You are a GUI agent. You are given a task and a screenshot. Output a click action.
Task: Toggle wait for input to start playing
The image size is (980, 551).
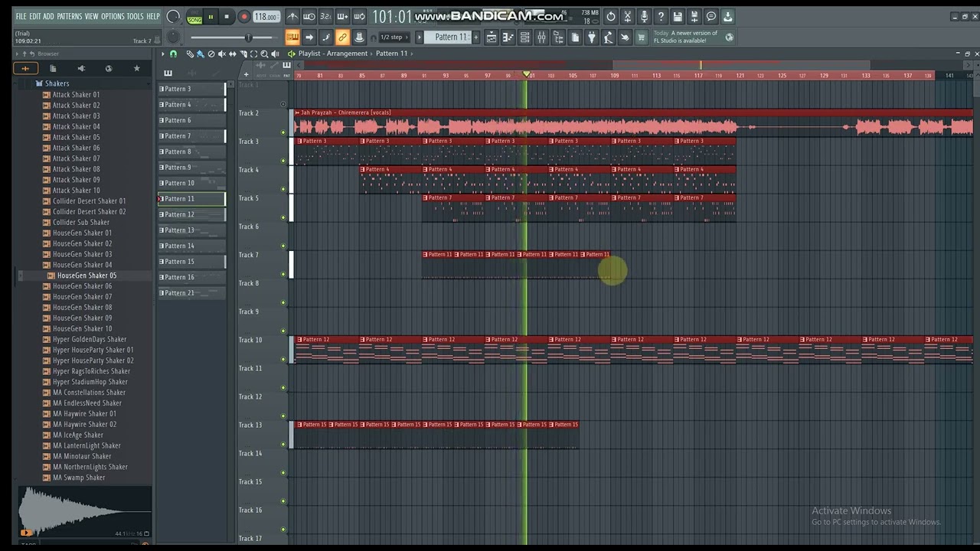[309, 16]
